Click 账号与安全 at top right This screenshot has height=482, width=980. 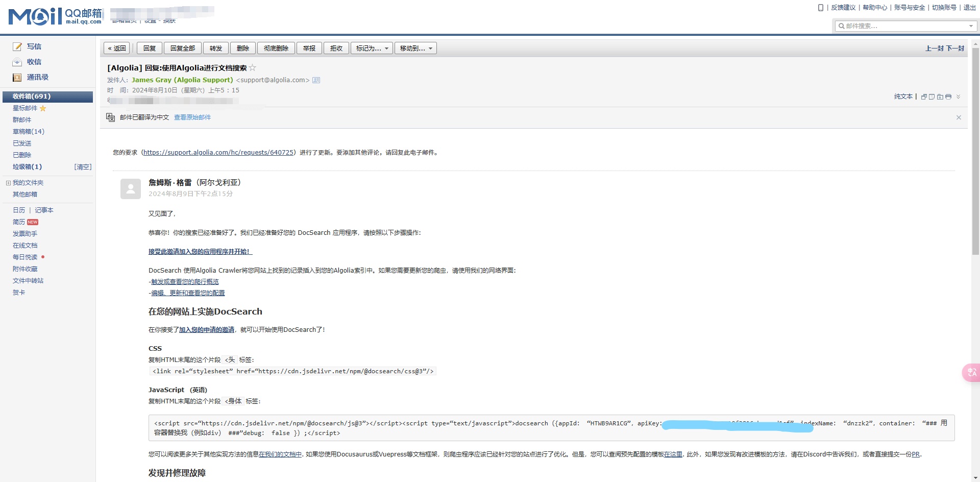coord(910,8)
